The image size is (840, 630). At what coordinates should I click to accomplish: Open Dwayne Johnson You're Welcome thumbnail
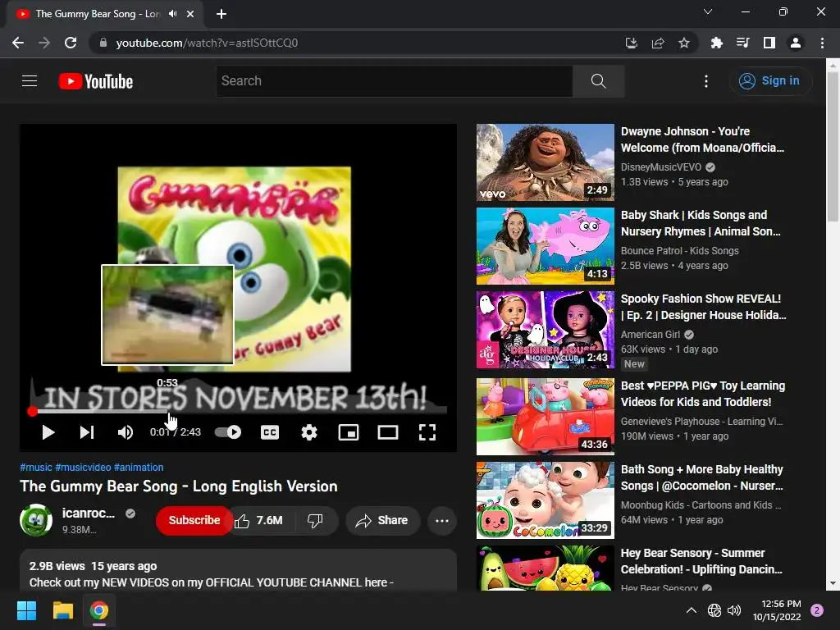(546, 162)
